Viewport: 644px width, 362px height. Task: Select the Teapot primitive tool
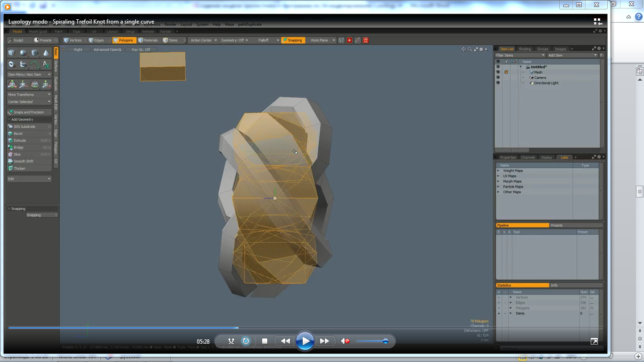23,64
